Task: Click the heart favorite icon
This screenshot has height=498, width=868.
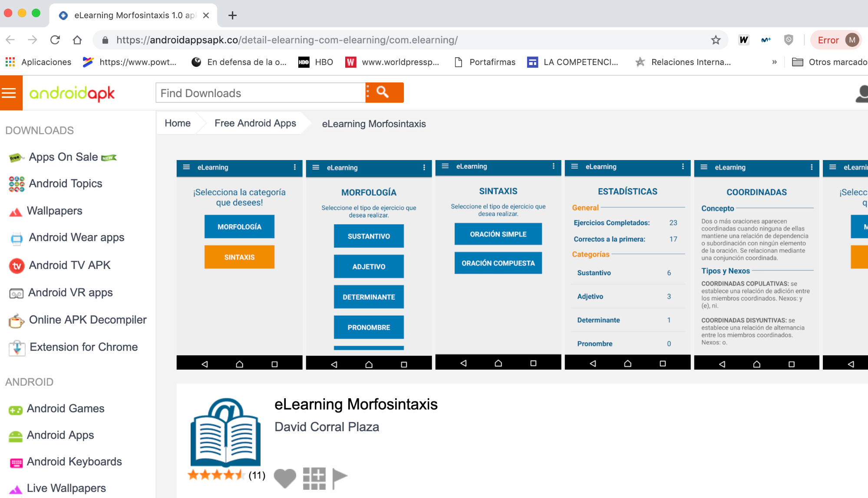Action: tap(285, 478)
